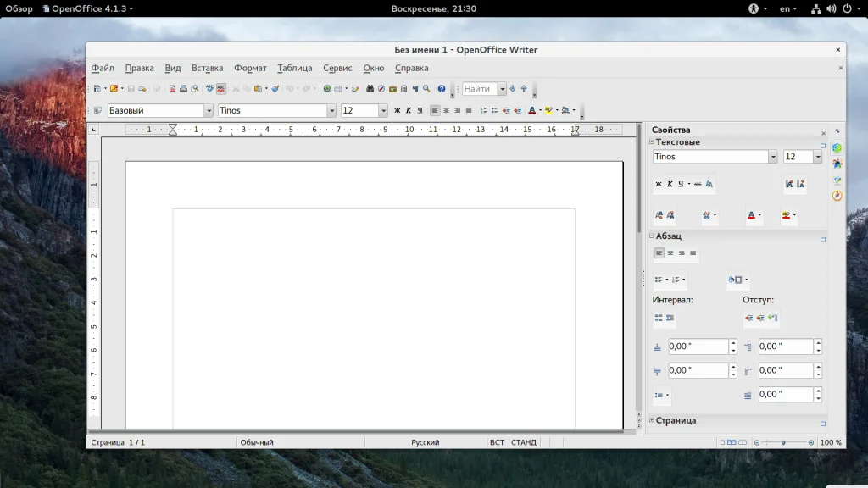Screen dimensions: 868x488
Task: Click the Print icon in the main toolbar
Action: pos(183,89)
